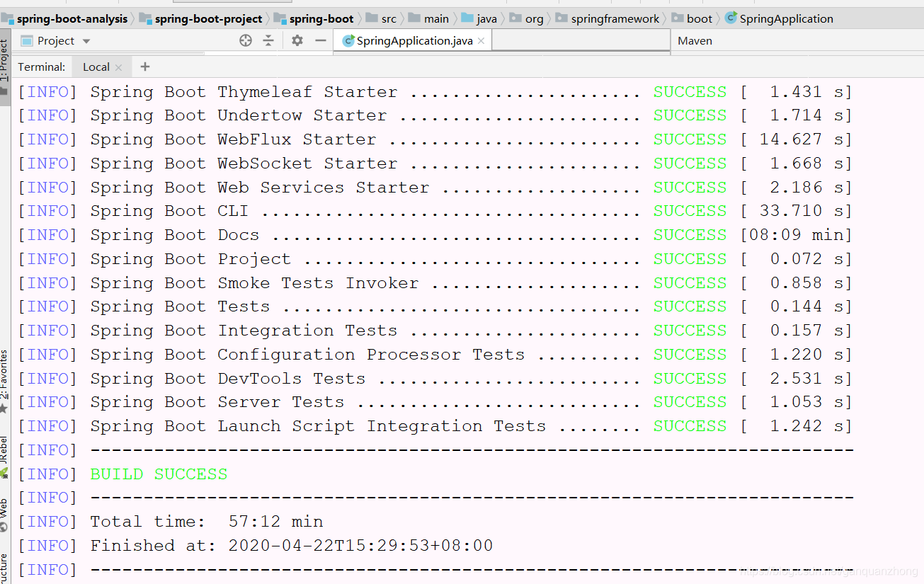Hide the Project tool window with the minus icon

click(x=320, y=40)
